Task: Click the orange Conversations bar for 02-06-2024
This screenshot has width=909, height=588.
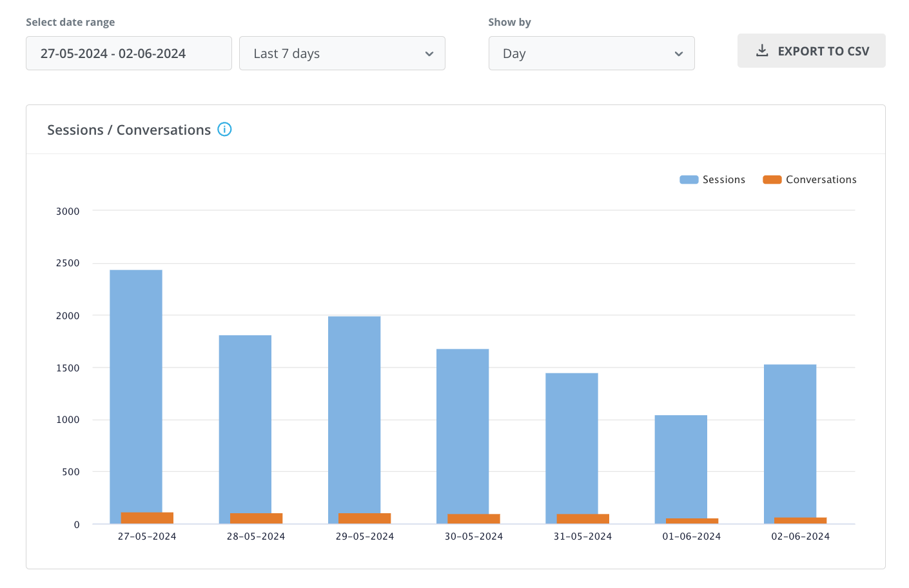Action: 801,521
